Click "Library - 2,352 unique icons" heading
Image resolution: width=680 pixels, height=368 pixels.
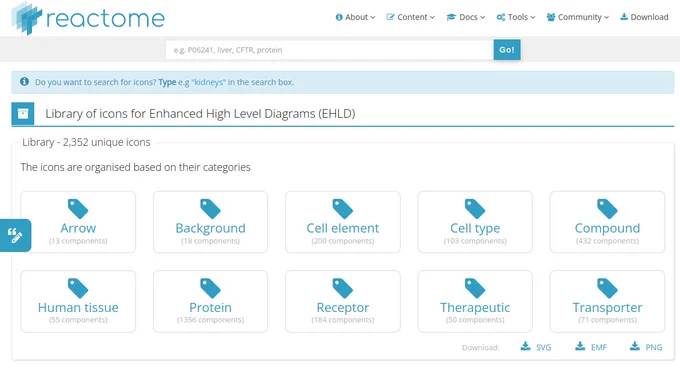point(86,142)
